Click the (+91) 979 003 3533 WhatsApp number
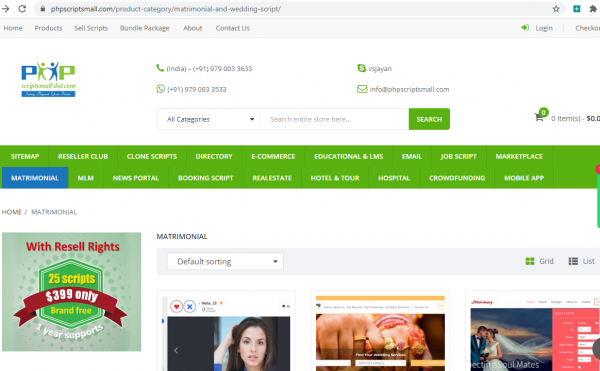Screen dimensions: 600x371 [197, 89]
